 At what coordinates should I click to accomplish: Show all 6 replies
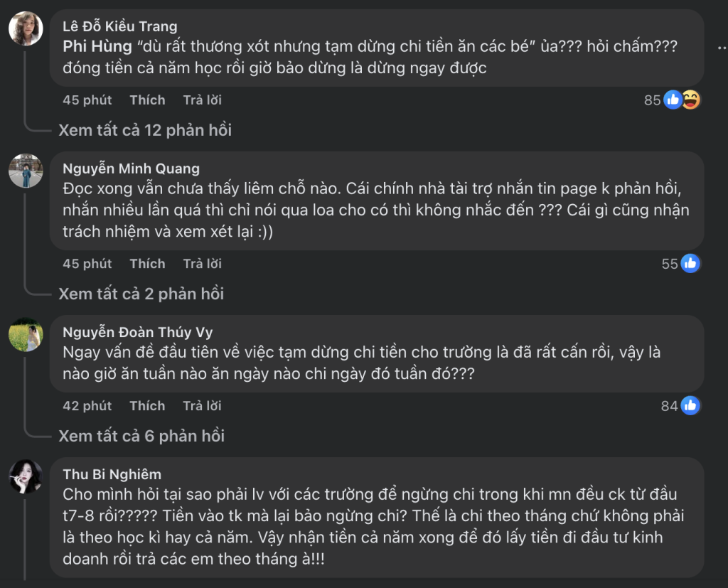pos(141,436)
